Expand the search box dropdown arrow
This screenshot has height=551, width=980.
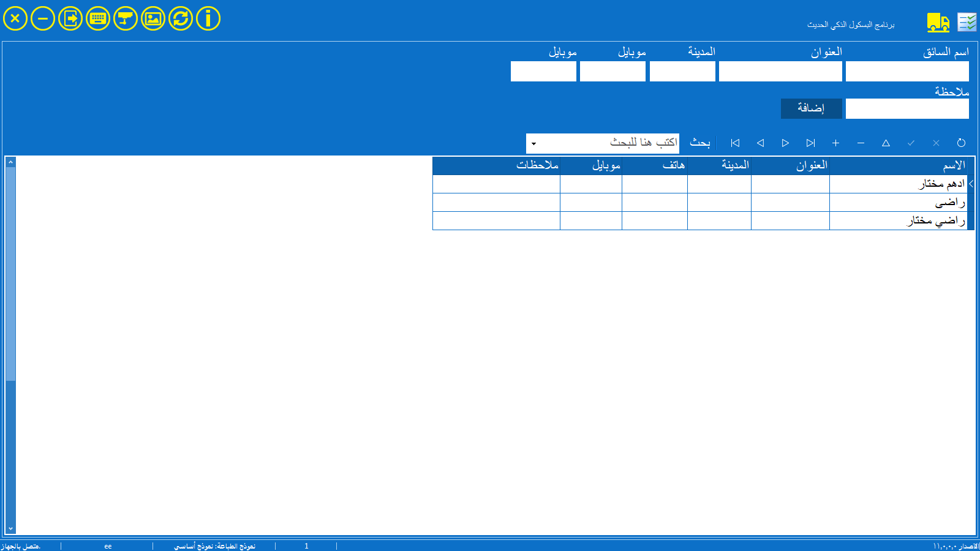tap(533, 144)
